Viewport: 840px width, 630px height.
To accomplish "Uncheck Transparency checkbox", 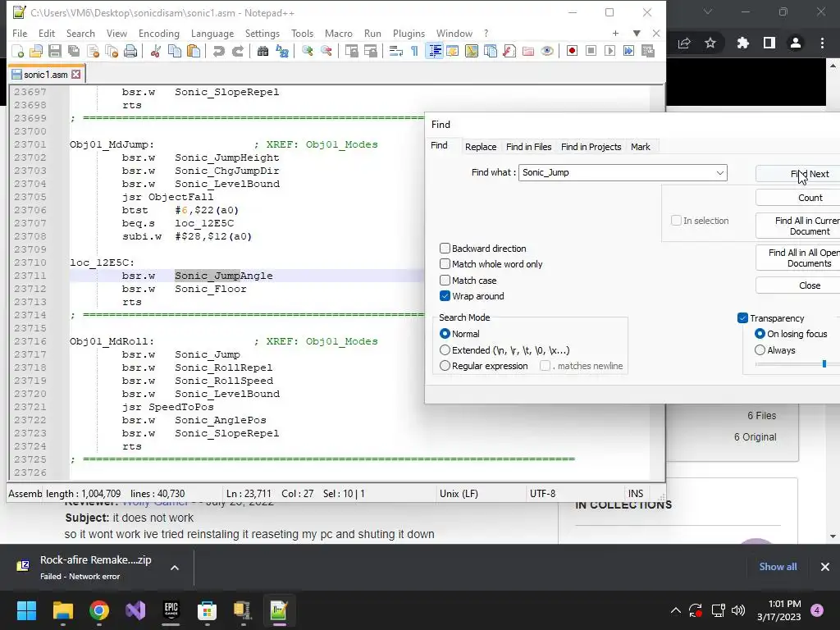I will tap(742, 318).
